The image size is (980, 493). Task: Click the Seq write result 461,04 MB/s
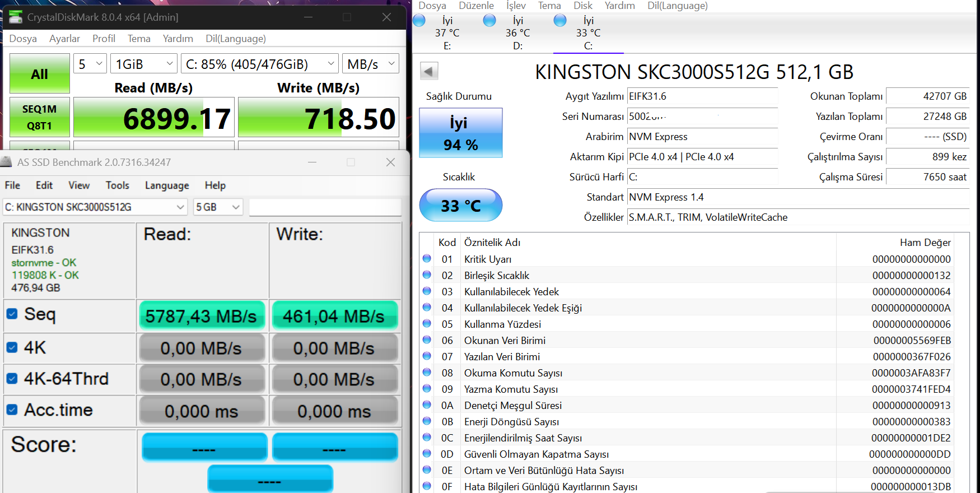click(334, 316)
